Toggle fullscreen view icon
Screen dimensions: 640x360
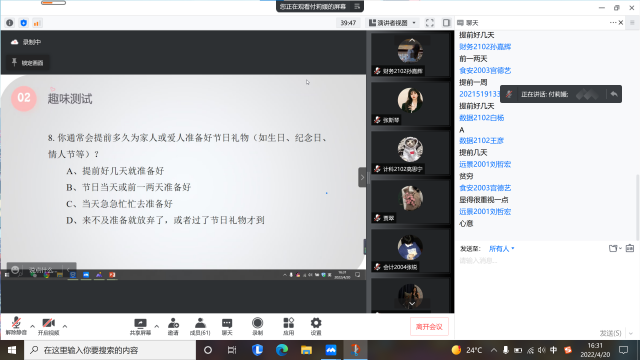(430, 23)
